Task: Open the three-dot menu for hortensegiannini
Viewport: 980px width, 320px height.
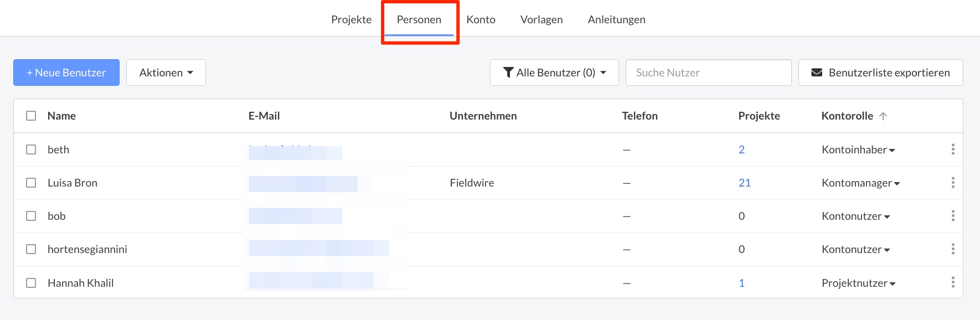Action: 953,249
